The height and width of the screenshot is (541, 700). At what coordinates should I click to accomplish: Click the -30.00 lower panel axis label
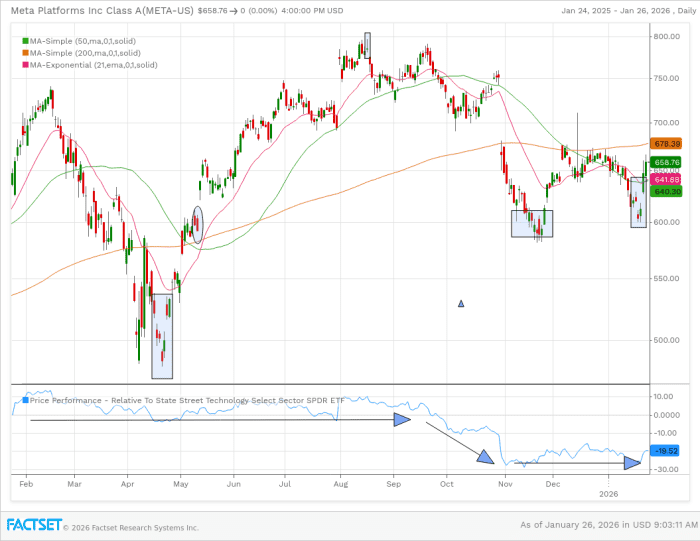(665, 470)
